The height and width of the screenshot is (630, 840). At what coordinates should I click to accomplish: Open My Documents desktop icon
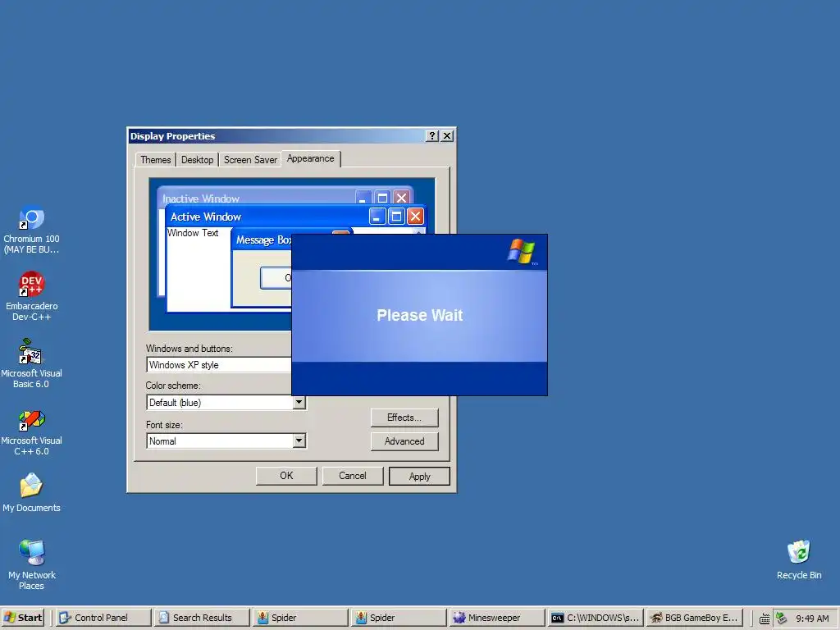click(x=31, y=492)
